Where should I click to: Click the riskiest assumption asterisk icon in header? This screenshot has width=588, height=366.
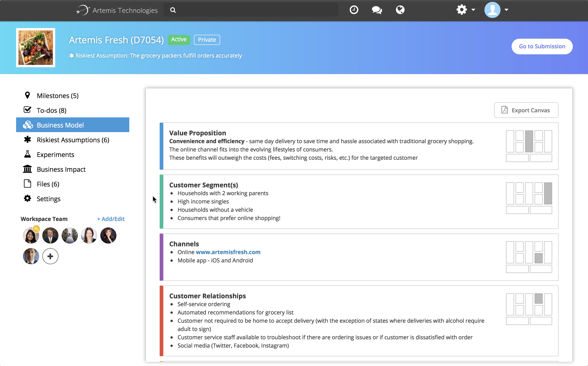pos(72,56)
